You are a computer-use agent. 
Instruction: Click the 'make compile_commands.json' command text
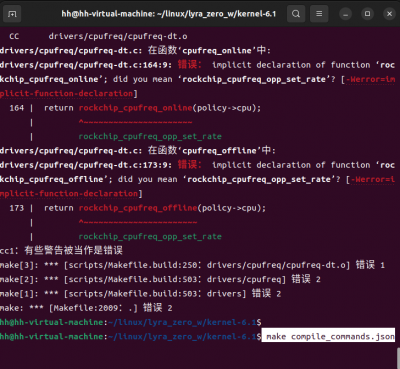[330, 336]
